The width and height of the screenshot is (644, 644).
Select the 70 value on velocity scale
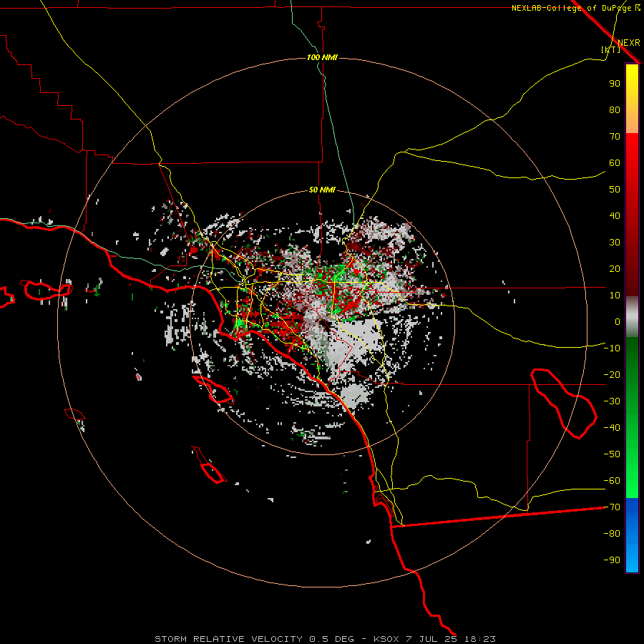click(x=615, y=137)
